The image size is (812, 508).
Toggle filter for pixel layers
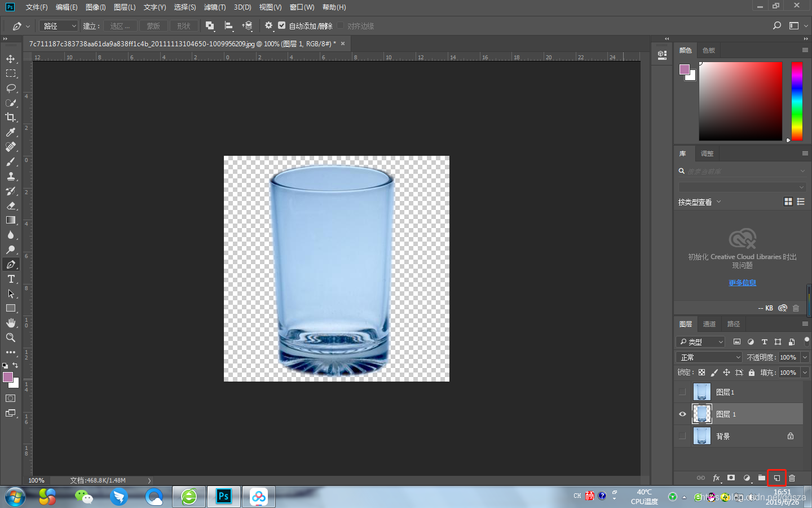pos(737,341)
